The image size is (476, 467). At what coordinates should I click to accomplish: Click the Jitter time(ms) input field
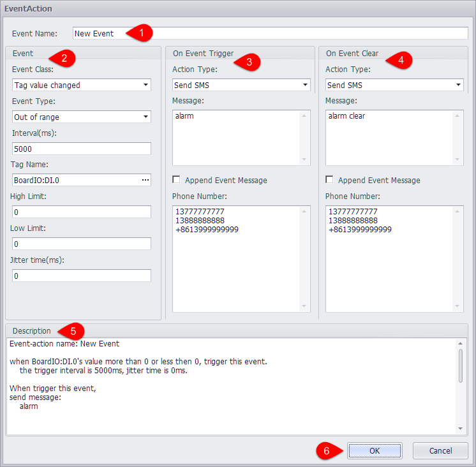coord(82,276)
